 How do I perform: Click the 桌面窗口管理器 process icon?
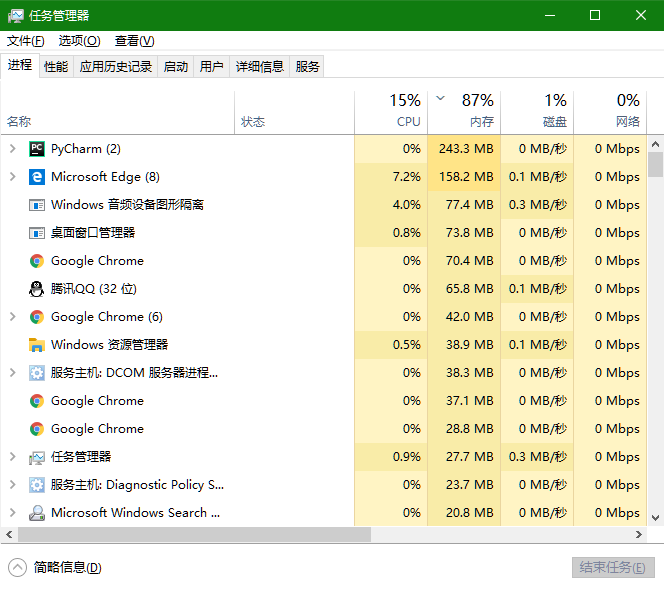coord(37,233)
